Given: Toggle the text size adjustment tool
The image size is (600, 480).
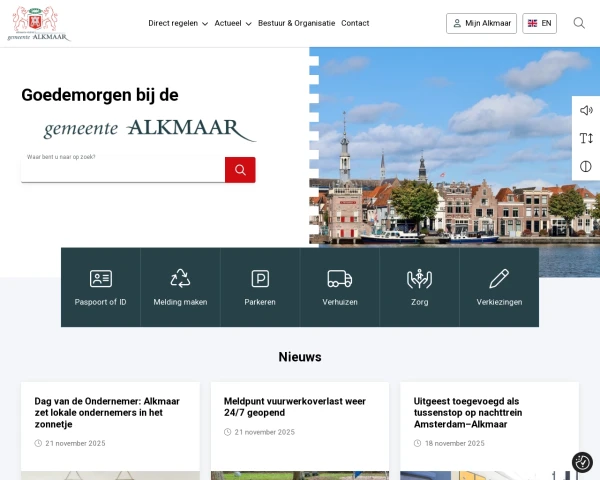Looking at the screenshot, I should coord(586,138).
